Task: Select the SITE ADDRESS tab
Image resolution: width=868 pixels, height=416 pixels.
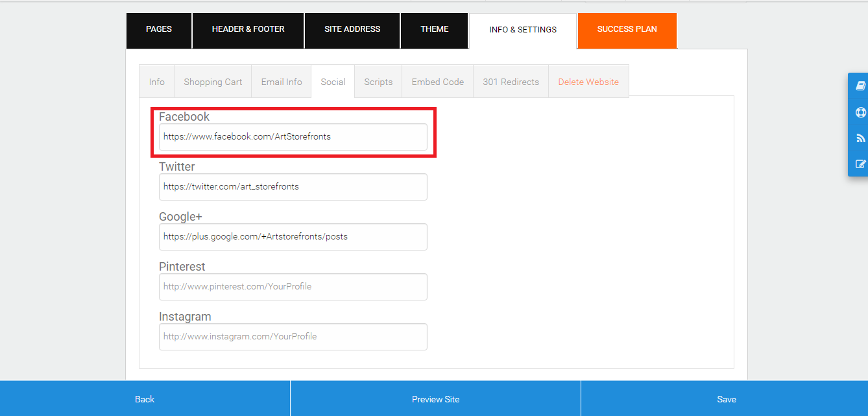Action: (x=352, y=29)
